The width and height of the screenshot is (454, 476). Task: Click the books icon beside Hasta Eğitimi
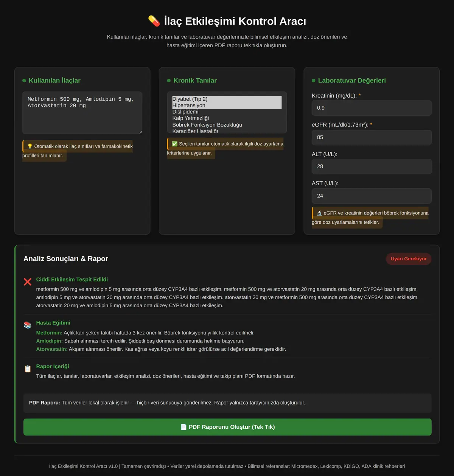[28, 325]
